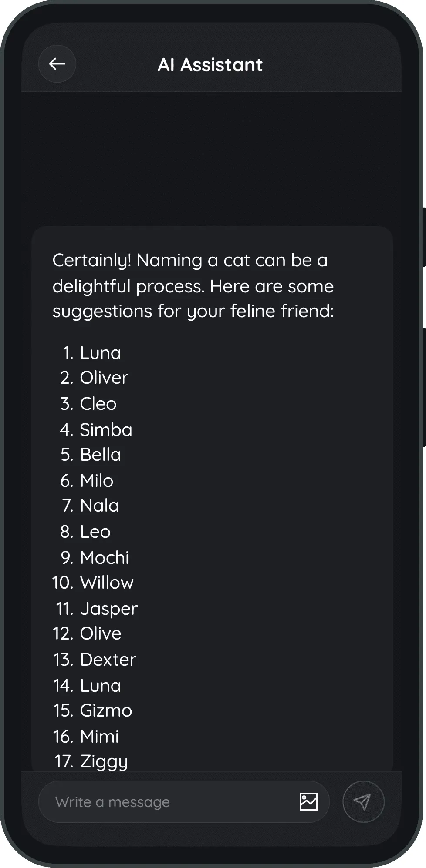426x868 pixels.
Task: Focus the "Write a message" input field
Action: pos(166,801)
